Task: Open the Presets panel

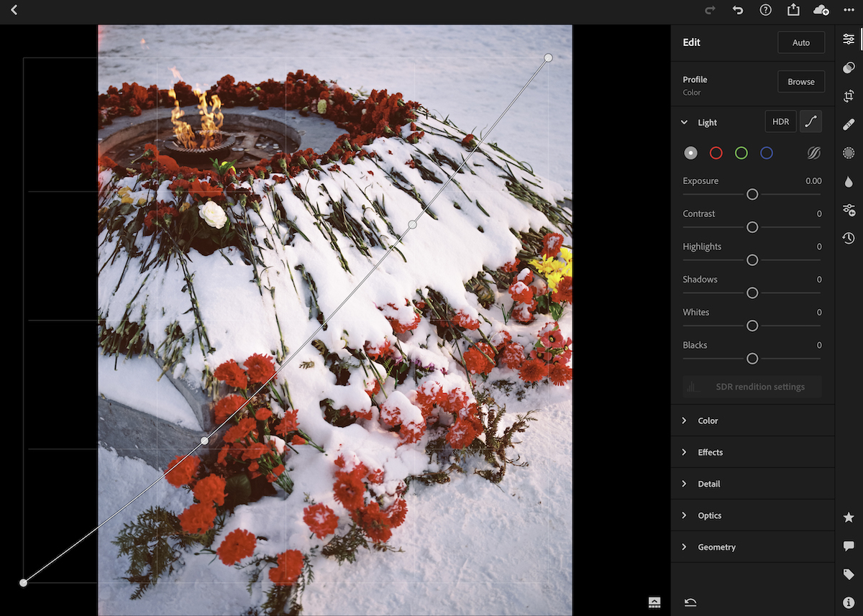Action: (x=849, y=68)
